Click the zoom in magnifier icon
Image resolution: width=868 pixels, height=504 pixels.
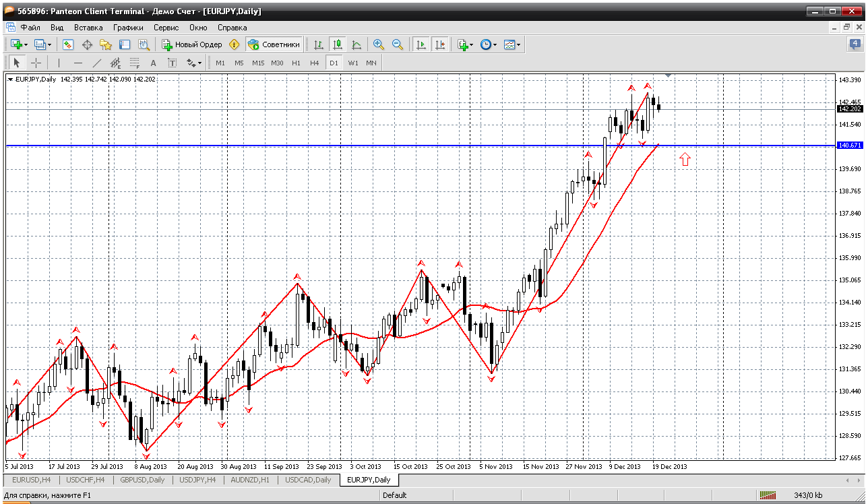379,44
